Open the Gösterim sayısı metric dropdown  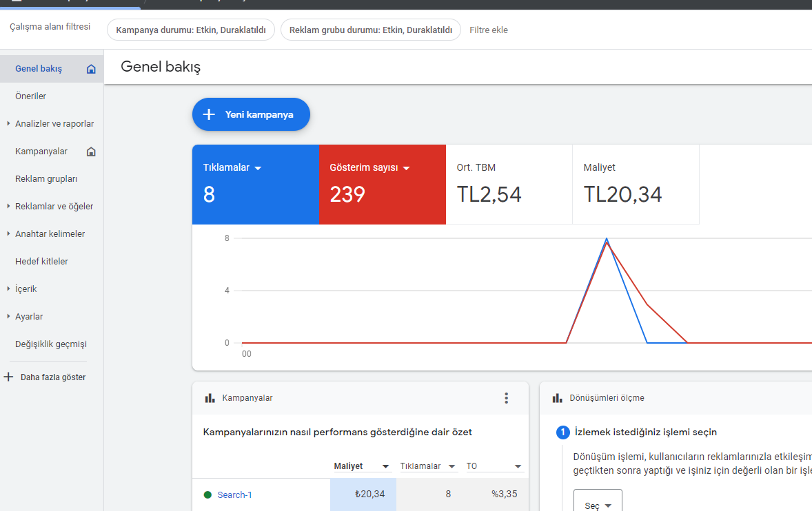tap(406, 168)
